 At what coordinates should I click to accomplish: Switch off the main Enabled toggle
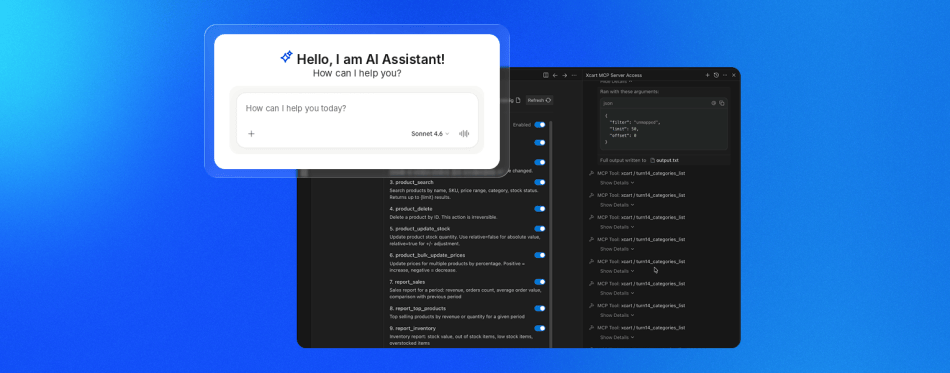coord(540,125)
